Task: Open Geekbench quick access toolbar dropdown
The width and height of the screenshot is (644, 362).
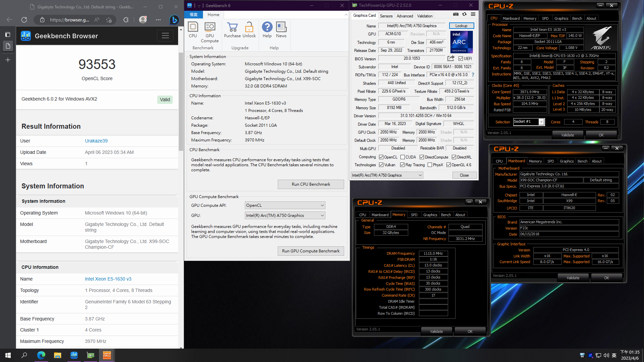Action: [x=199, y=6]
